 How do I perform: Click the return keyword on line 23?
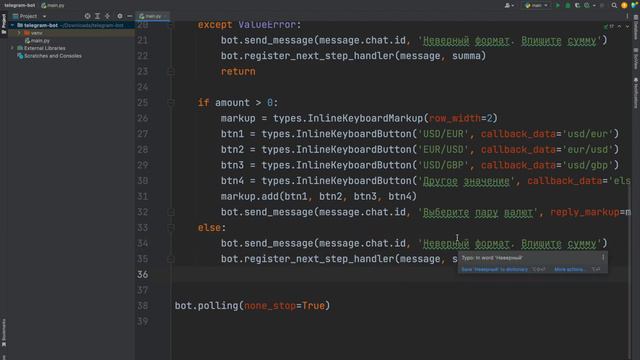[x=238, y=71]
